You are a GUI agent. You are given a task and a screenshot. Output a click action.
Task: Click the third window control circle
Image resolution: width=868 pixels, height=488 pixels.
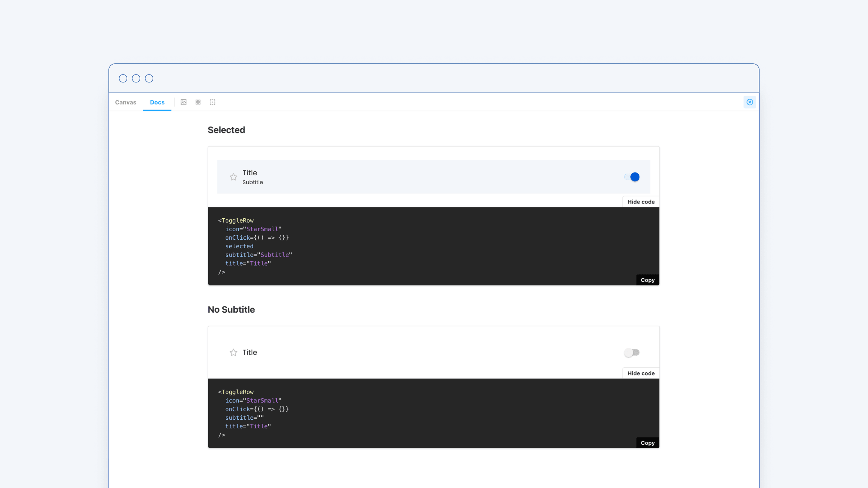pyautogui.click(x=149, y=78)
